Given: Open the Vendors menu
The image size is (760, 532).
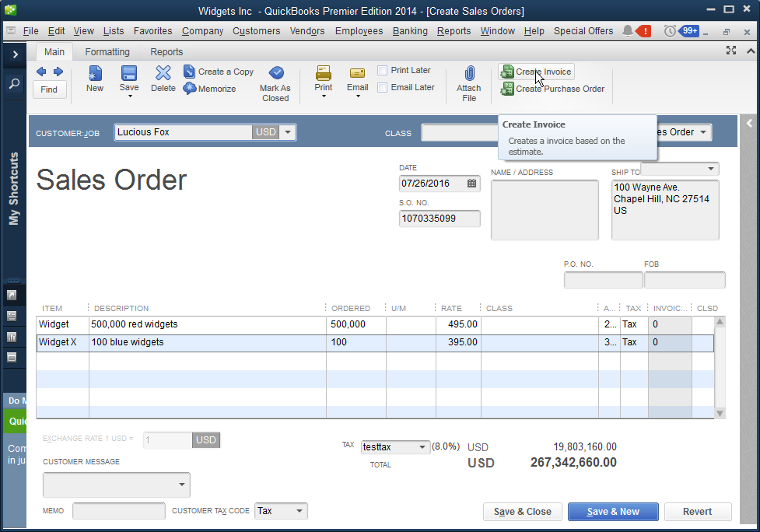Looking at the screenshot, I should [307, 31].
